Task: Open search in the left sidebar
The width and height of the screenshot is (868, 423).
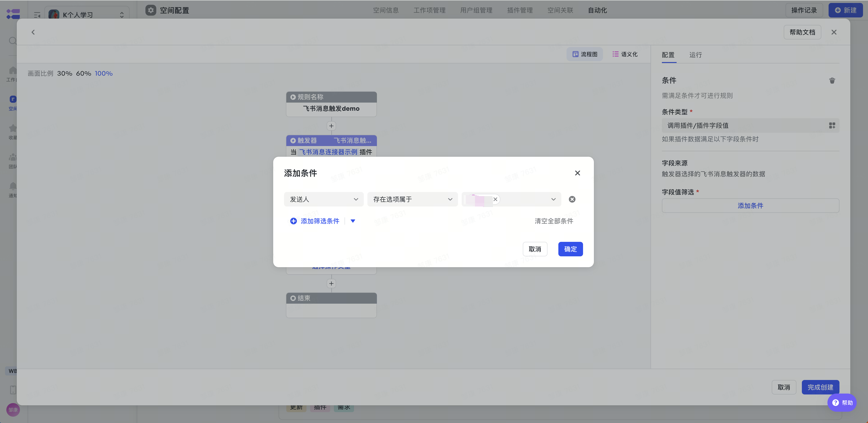Action: coord(12,41)
